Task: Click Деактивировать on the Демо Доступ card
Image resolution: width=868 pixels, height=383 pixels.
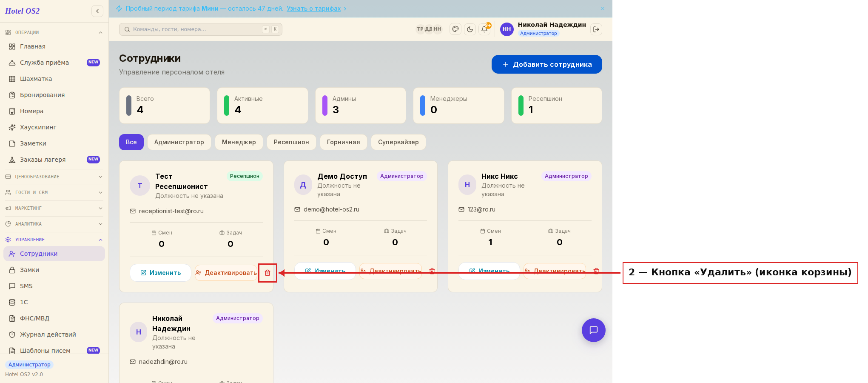Action: (x=391, y=271)
